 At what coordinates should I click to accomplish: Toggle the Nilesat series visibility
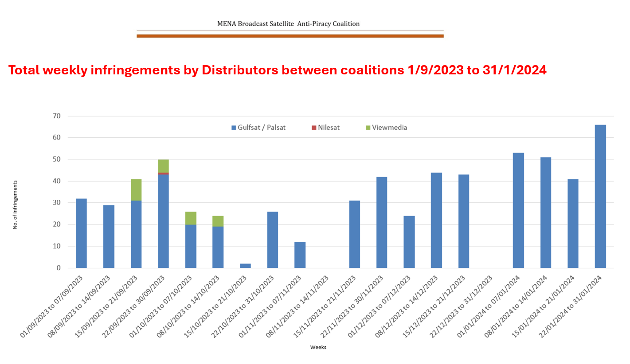328,128
